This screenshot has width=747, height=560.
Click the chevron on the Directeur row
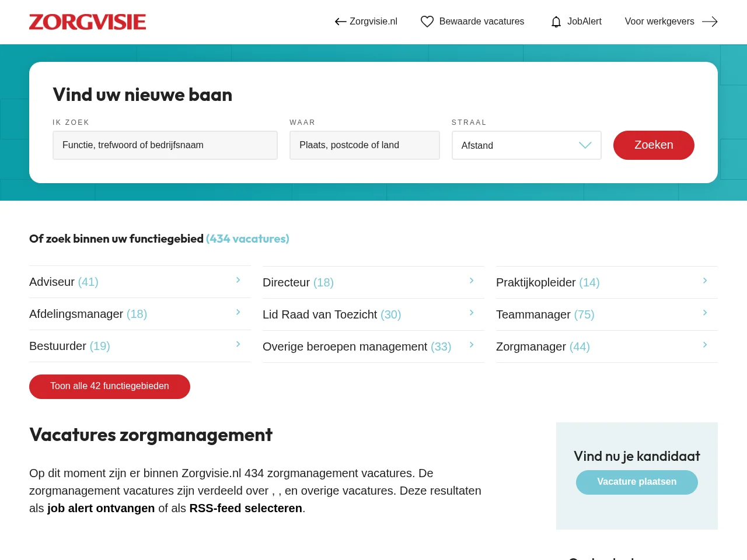472,281
